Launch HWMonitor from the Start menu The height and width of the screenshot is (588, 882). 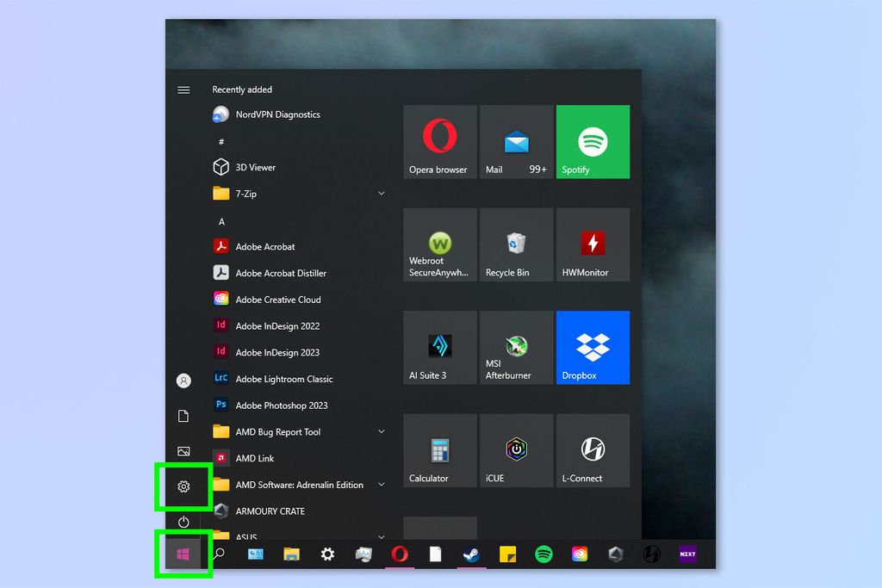[x=593, y=244]
